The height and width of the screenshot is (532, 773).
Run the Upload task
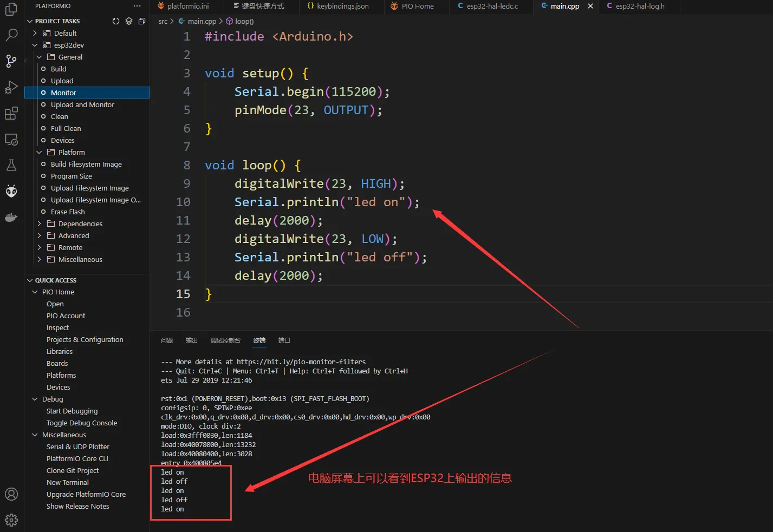pyautogui.click(x=62, y=81)
